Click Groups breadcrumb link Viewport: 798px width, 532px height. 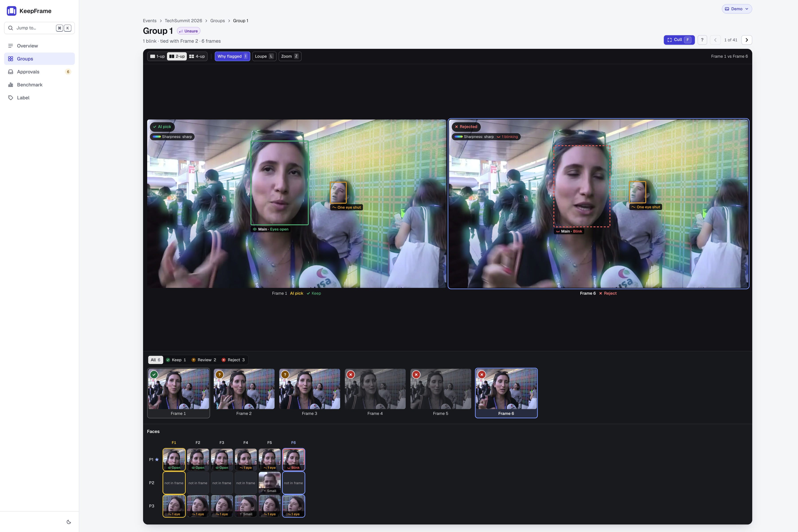coord(217,21)
